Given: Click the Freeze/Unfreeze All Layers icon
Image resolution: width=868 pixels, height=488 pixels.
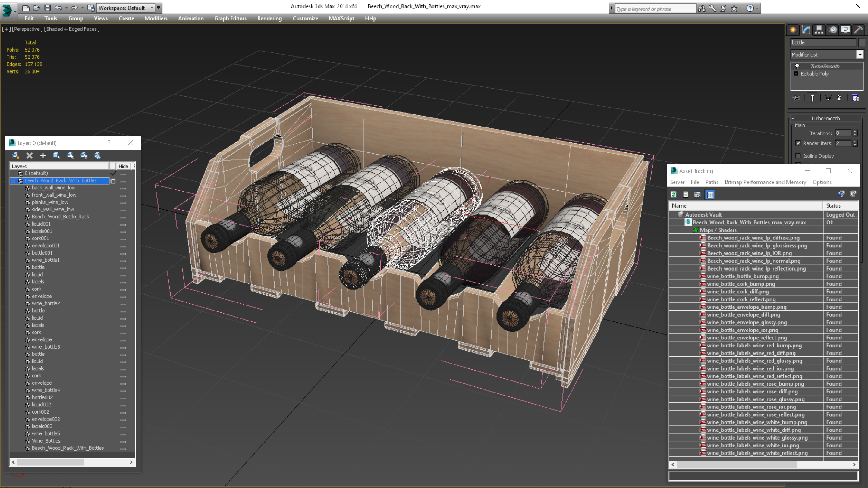Looking at the screenshot, I should (x=97, y=156).
